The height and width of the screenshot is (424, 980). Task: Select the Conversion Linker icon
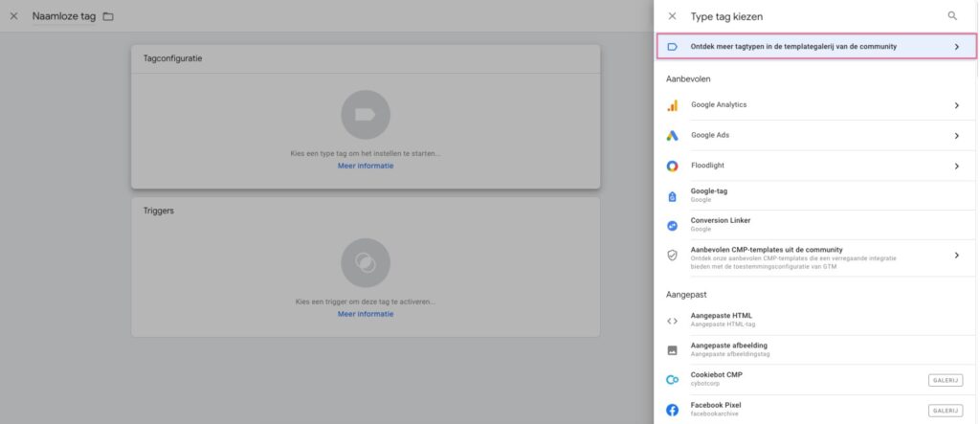click(673, 226)
